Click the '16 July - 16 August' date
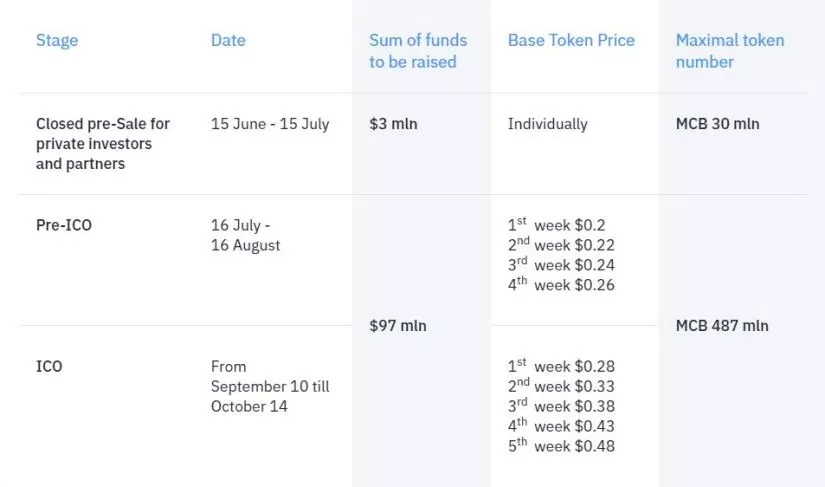This screenshot has width=825, height=487. click(246, 236)
